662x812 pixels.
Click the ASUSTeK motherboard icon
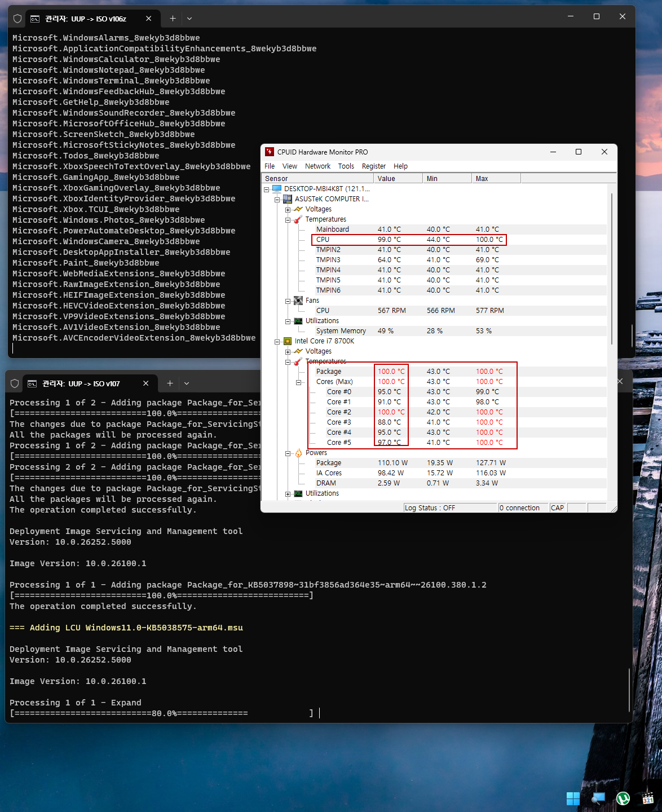pos(288,198)
